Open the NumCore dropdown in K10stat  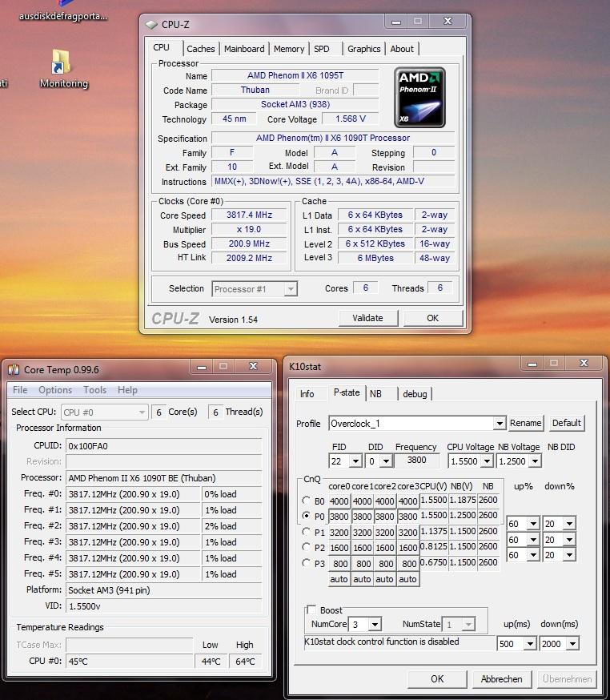pos(375,624)
